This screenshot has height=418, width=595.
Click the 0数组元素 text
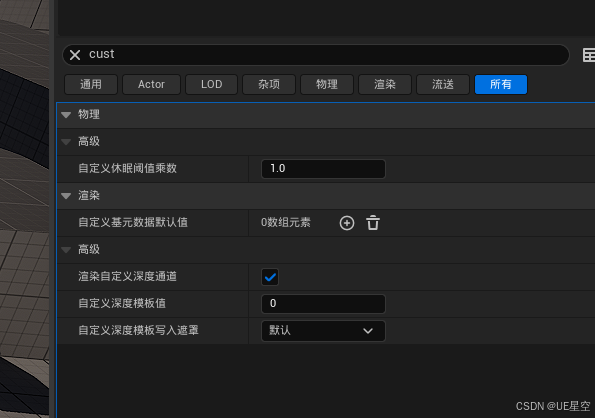click(286, 223)
